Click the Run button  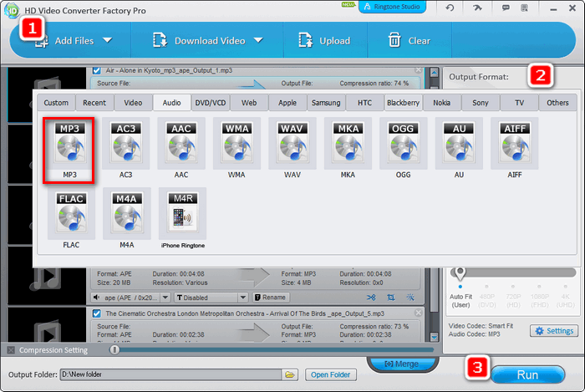pyautogui.click(x=527, y=374)
